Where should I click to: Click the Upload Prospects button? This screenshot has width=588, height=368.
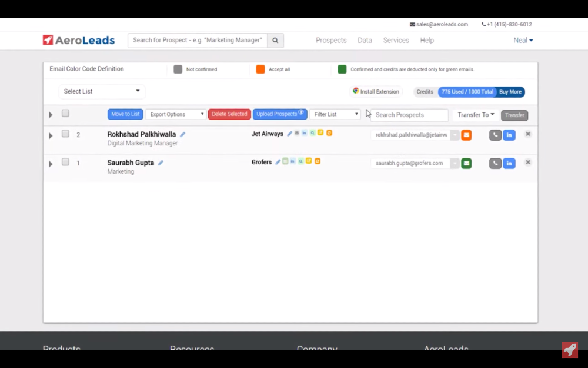(280, 114)
